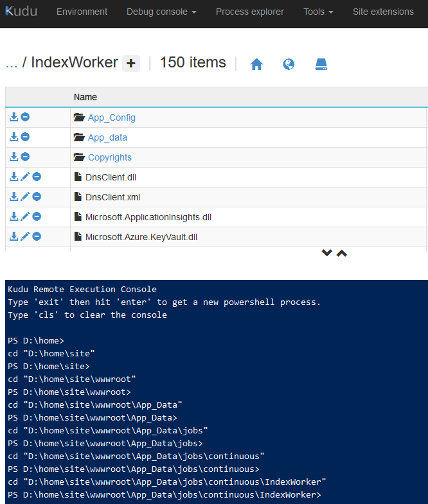The width and height of the screenshot is (428, 504).
Task: Open the App_data folder link
Action: (x=107, y=137)
